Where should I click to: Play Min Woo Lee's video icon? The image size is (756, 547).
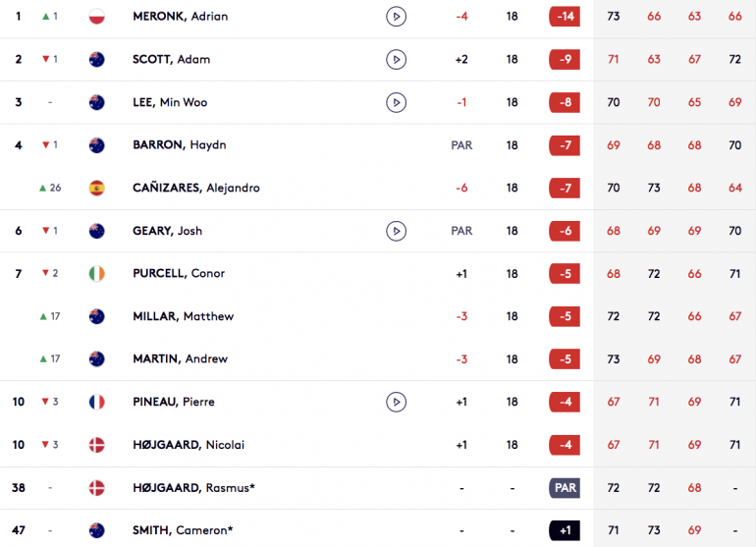(396, 102)
